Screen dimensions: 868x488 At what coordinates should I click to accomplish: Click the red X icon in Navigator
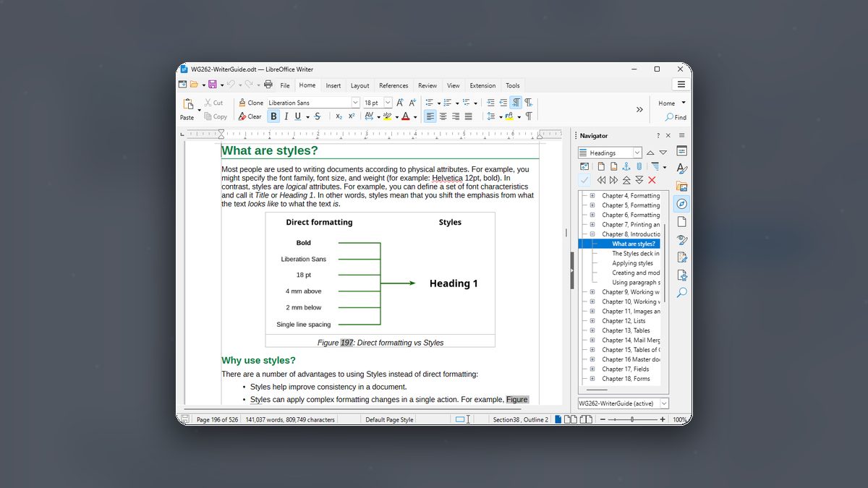click(652, 180)
